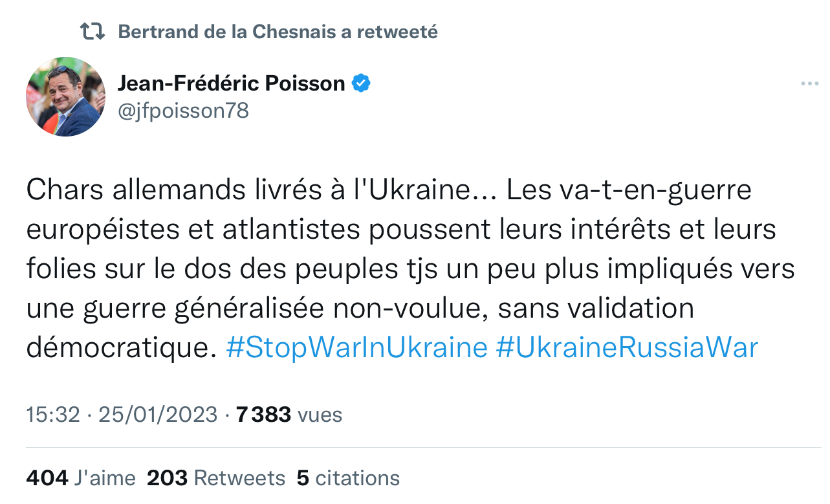Viewport: 830px width, 504px height.
Task: Open the @jfpoisson78 handle
Action: 183,111
